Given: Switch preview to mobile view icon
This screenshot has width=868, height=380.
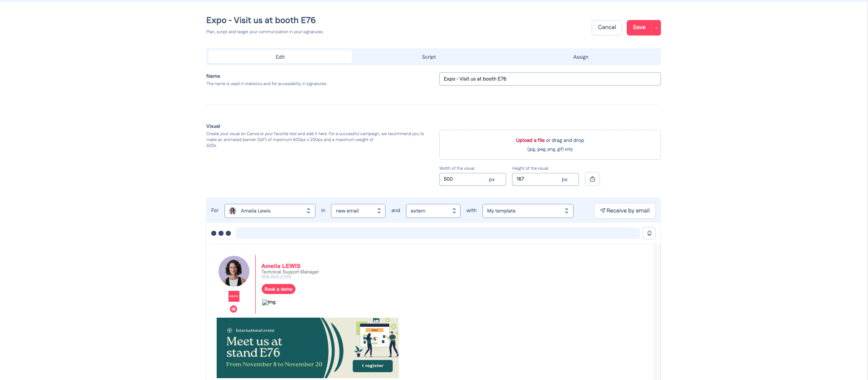Looking at the screenshot, I should point(649,233).
